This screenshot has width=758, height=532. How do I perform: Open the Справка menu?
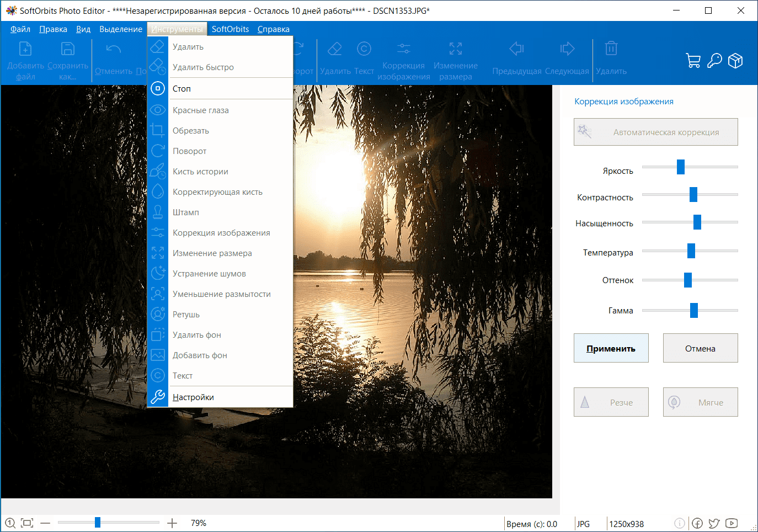pyautogui.click(x=274, y=29)
